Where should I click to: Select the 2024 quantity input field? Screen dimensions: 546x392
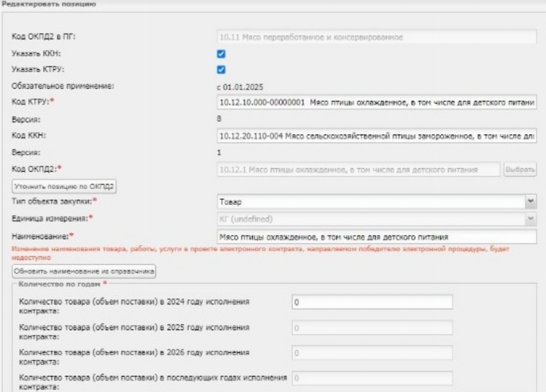372,303
